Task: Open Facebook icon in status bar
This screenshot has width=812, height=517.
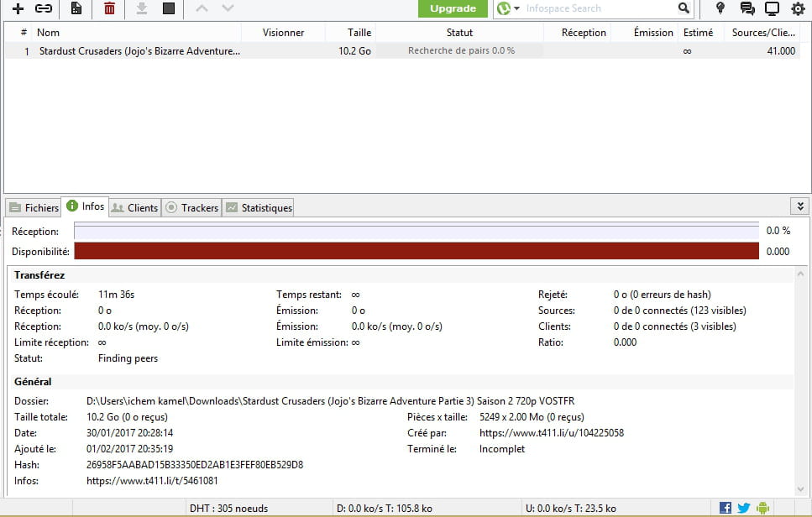Action: (726, 508)
